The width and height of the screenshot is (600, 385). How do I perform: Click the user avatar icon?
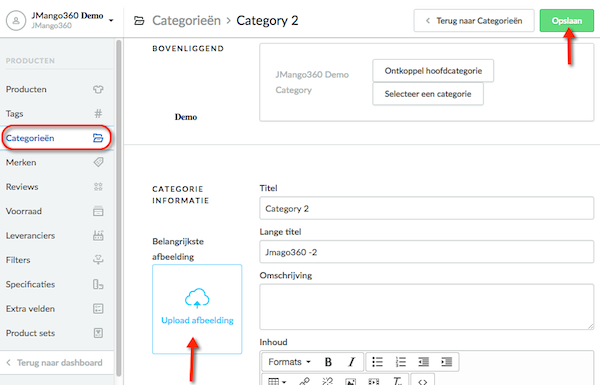16,20
